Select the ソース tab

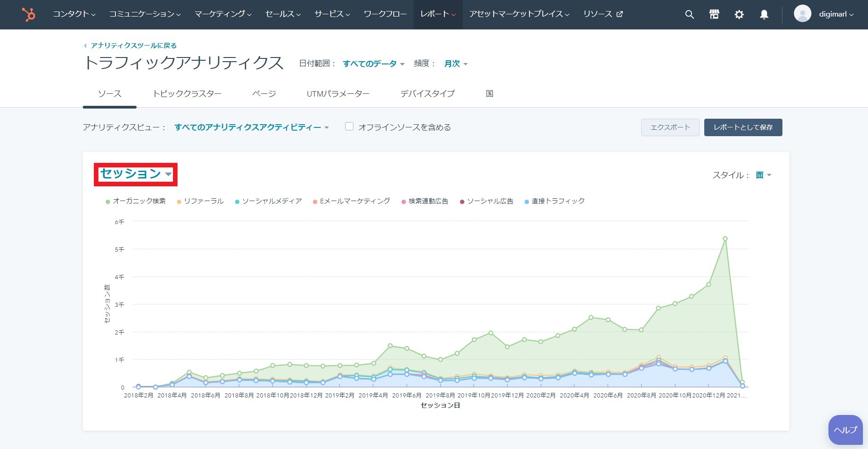tap(109, 94)
